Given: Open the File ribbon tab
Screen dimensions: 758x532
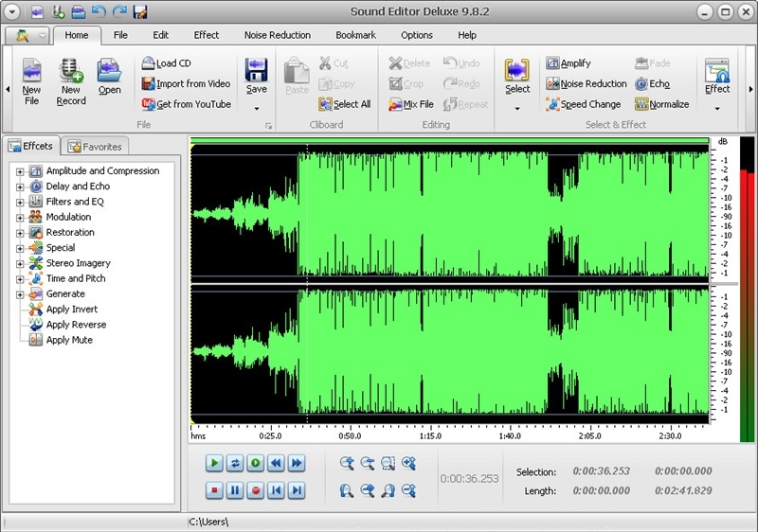Looking at the screenshot, I should (x=120, y=35).
